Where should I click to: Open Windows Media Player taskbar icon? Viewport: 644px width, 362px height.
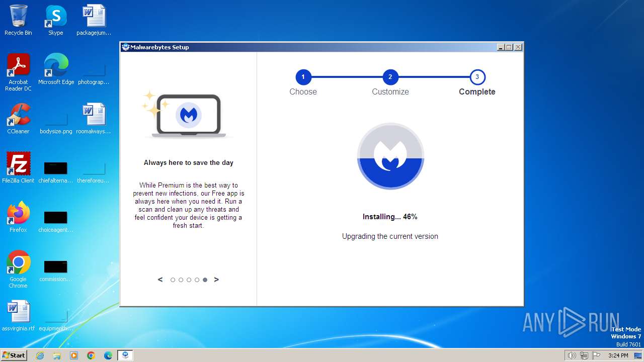(74, 355)
